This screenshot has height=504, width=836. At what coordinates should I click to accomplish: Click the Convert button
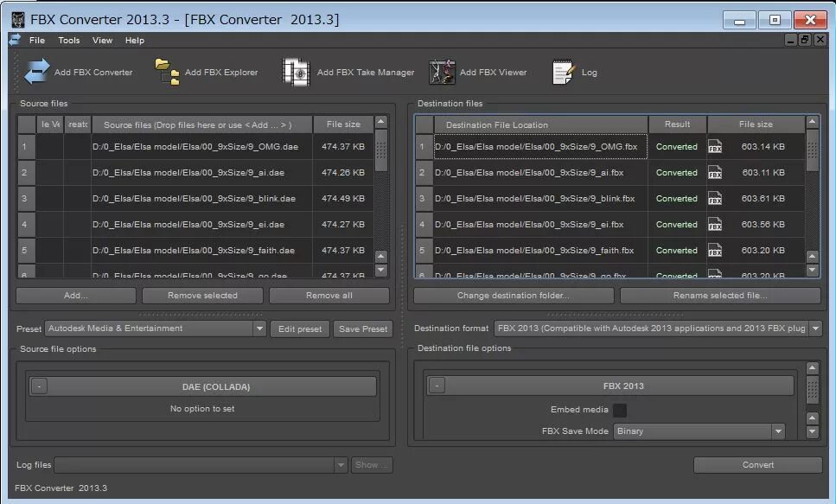coord(757,465)
